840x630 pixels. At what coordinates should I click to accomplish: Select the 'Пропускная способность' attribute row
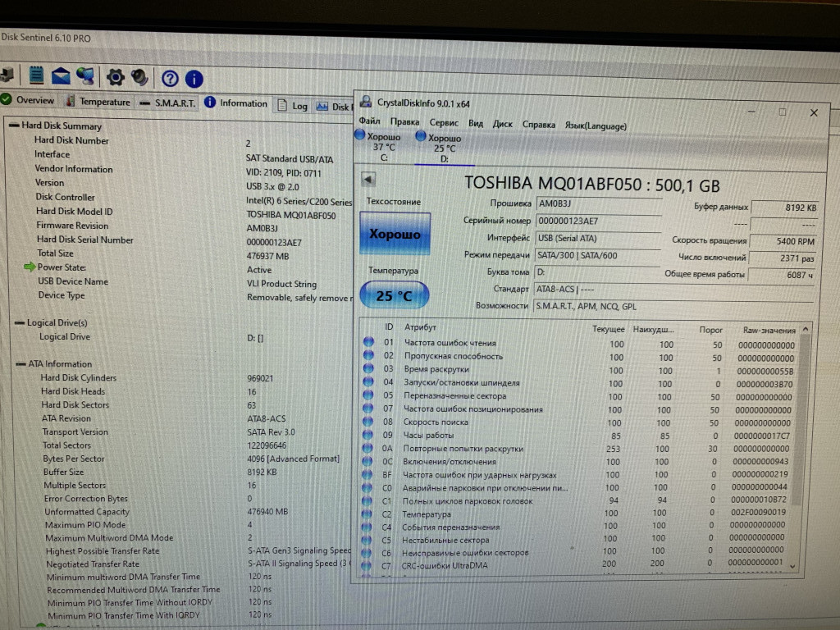[x=579, y=357]
